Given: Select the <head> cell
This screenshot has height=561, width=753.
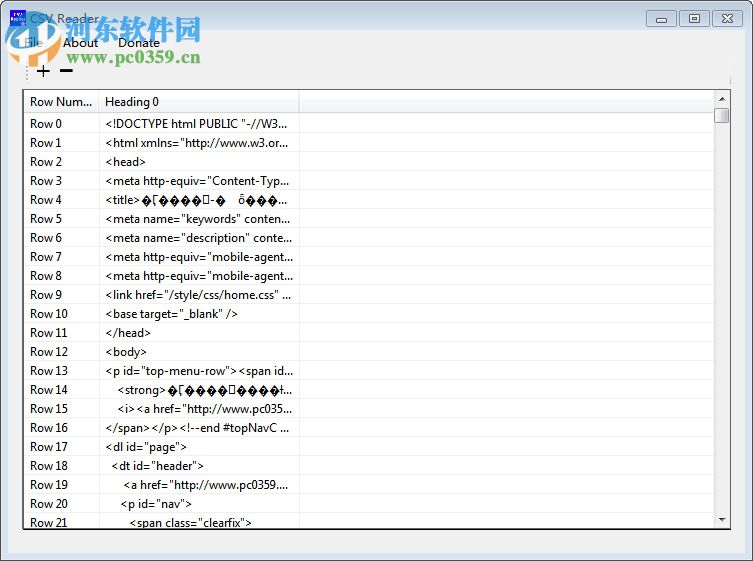Looking at the screenshot, I should pyautogui.click(x=199, y=162).
